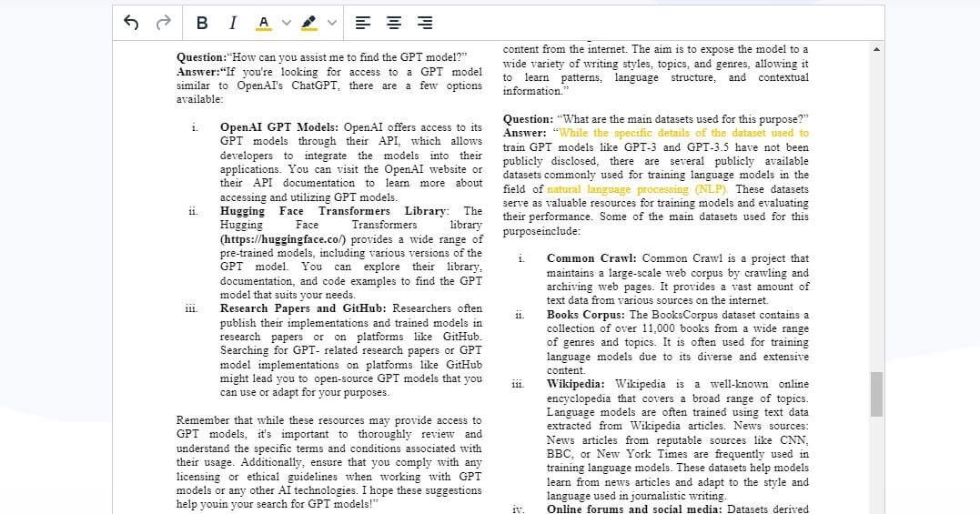Click the 'Research Papers and GitHub:' heading
Image resolution: width=980 pixels, height=514 pixels.
304,308
